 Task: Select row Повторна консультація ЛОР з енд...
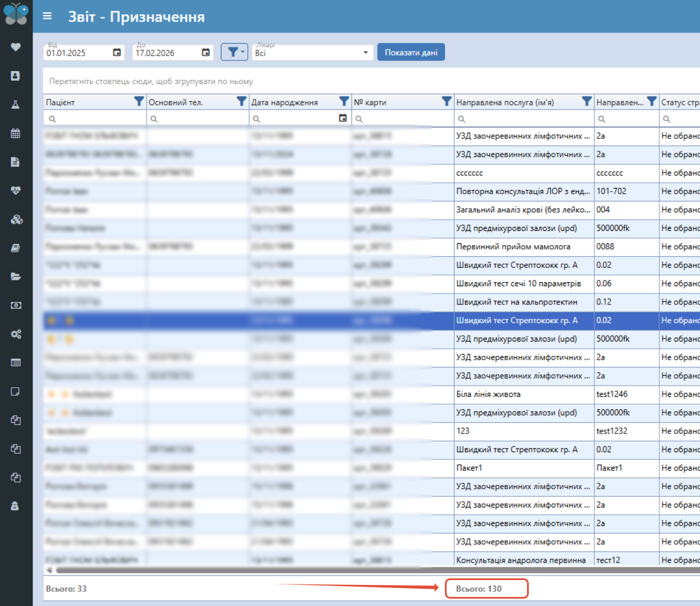(371, 191)
